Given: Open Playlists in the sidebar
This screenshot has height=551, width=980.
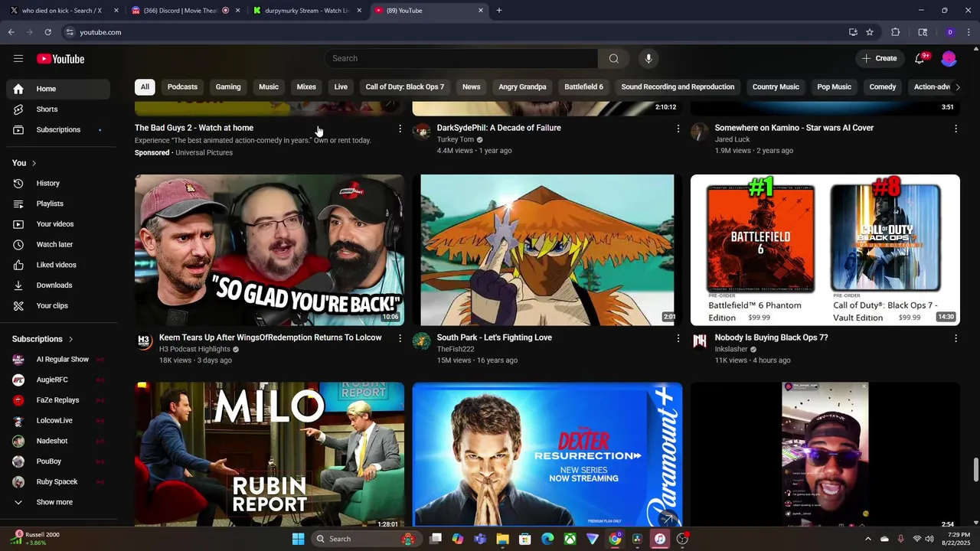Looking at the screenshot, I should tap(58, 204).
